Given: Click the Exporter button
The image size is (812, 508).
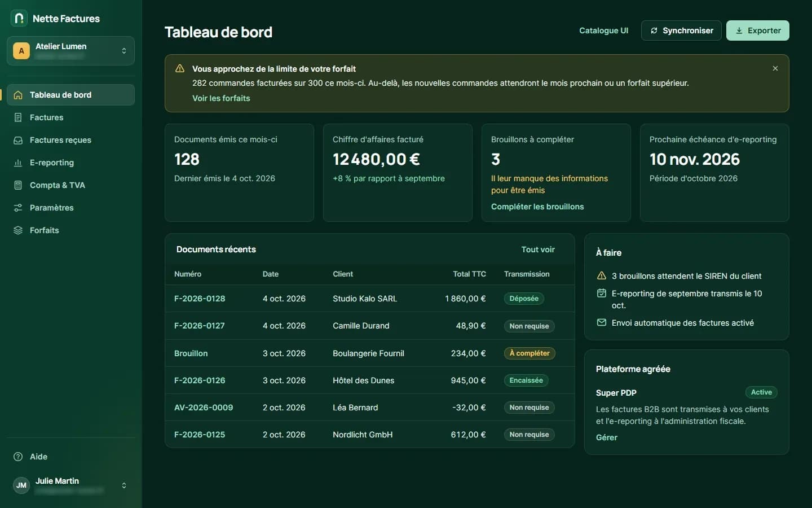Looking at the screenshot, I should 757,30.
